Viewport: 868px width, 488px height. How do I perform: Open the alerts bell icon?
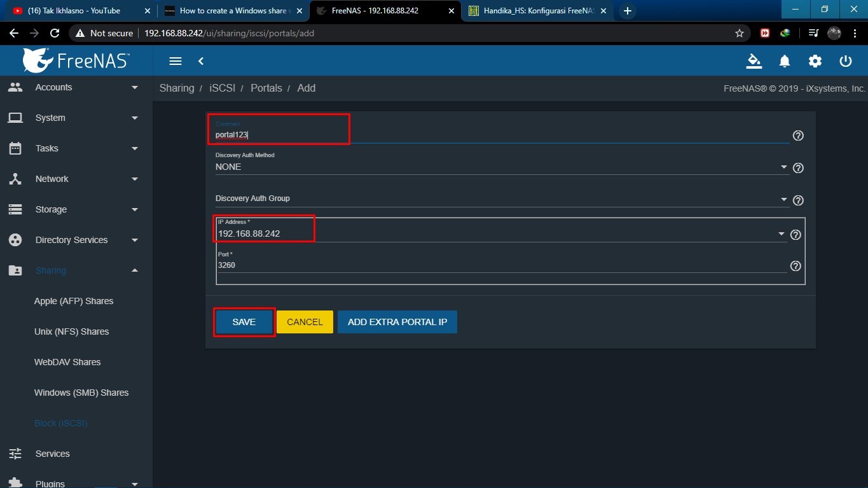785,61
